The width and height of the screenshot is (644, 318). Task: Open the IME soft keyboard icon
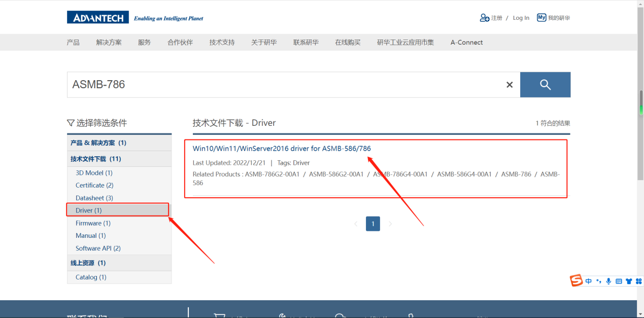619,281
